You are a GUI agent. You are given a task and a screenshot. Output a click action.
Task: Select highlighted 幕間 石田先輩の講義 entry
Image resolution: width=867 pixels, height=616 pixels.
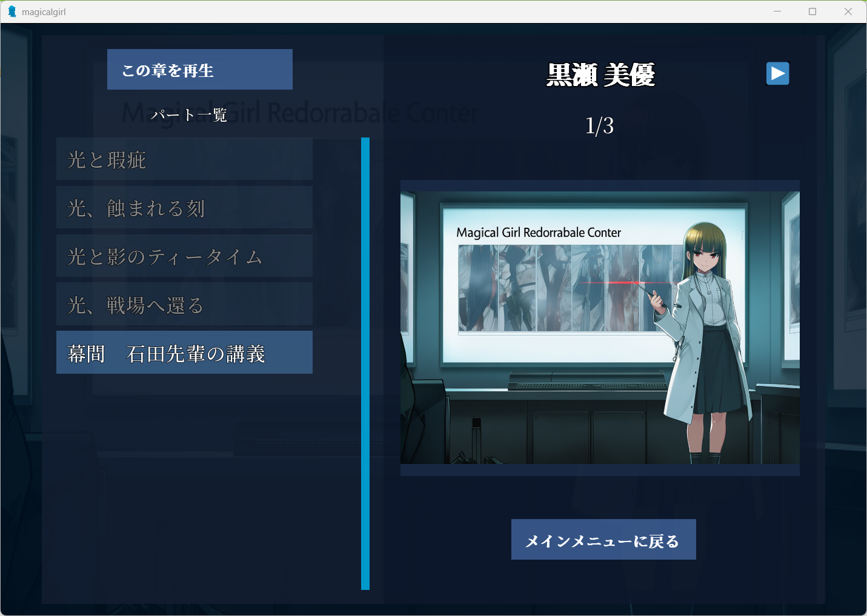tap(184, 353)
